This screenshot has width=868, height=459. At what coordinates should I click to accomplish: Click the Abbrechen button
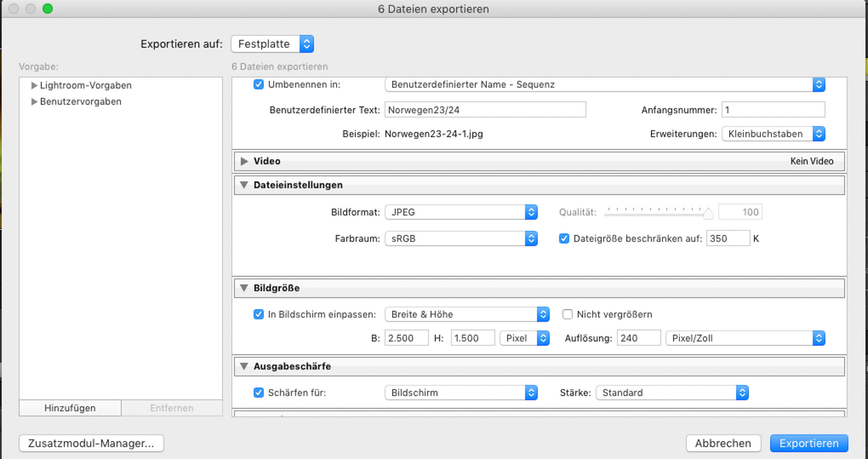723,443
